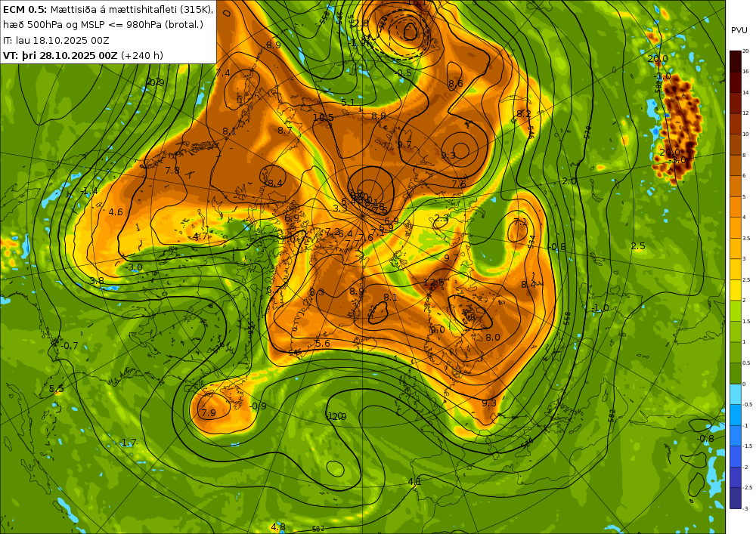The height and width of the screenshot is (534, 756).
Task: Click the '14' tick label on the legend
Action: click(x=745, y=92)
